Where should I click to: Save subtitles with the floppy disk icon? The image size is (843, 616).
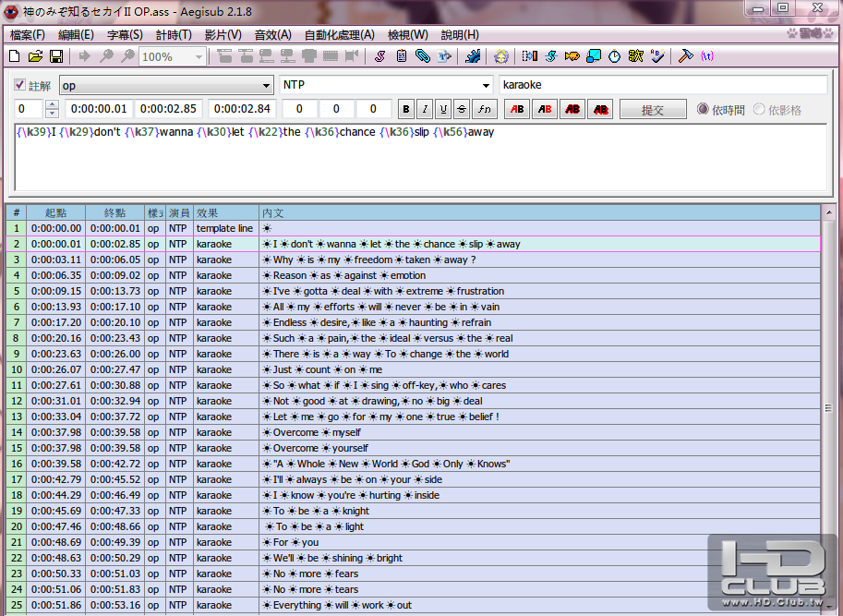pos(56,56)
